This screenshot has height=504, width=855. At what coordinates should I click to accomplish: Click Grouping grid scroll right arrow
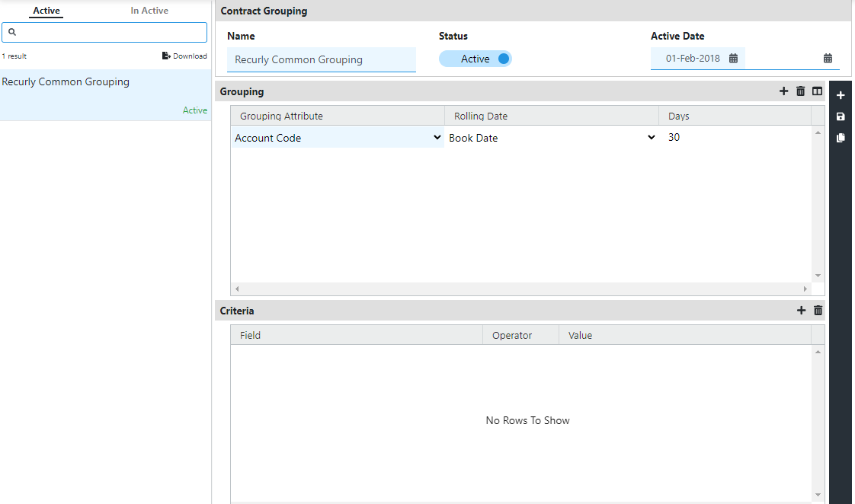coord(805,289)
